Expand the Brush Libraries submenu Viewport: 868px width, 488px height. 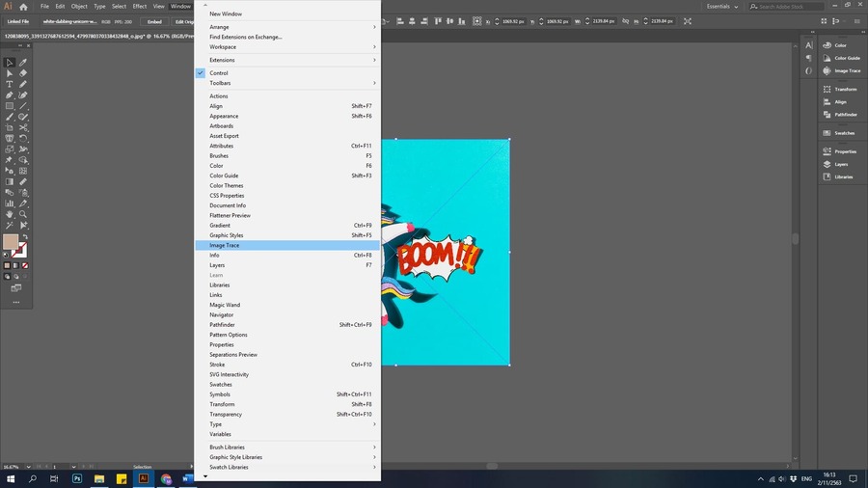287,447
